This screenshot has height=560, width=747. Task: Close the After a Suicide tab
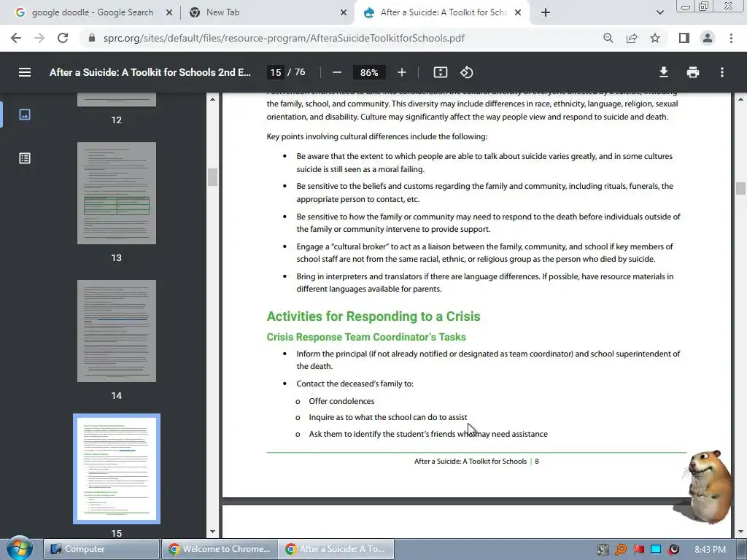click(519, 13)
